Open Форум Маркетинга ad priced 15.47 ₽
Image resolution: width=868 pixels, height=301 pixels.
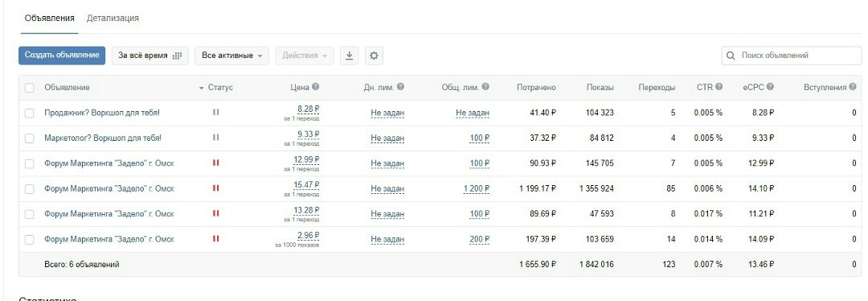(x=109, y=189)
